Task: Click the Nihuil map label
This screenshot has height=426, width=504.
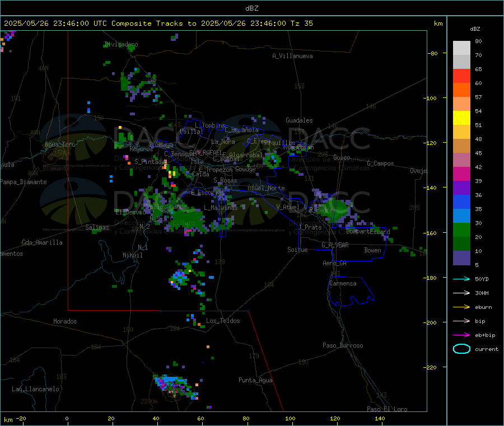Action: coord(132,255)
